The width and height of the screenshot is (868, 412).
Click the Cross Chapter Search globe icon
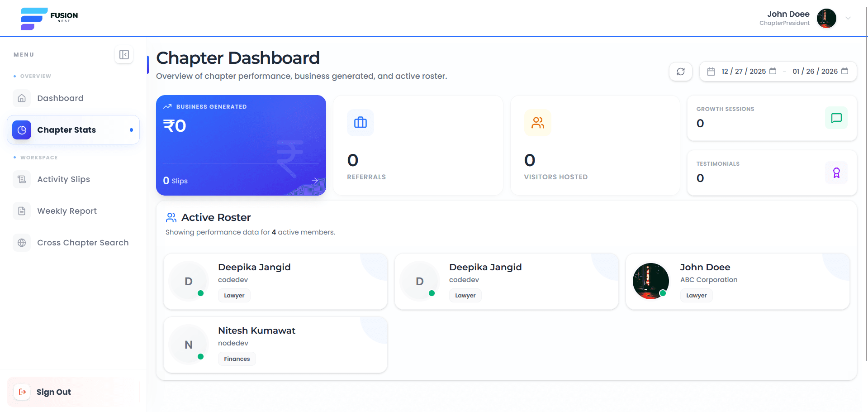click(21, 243)
